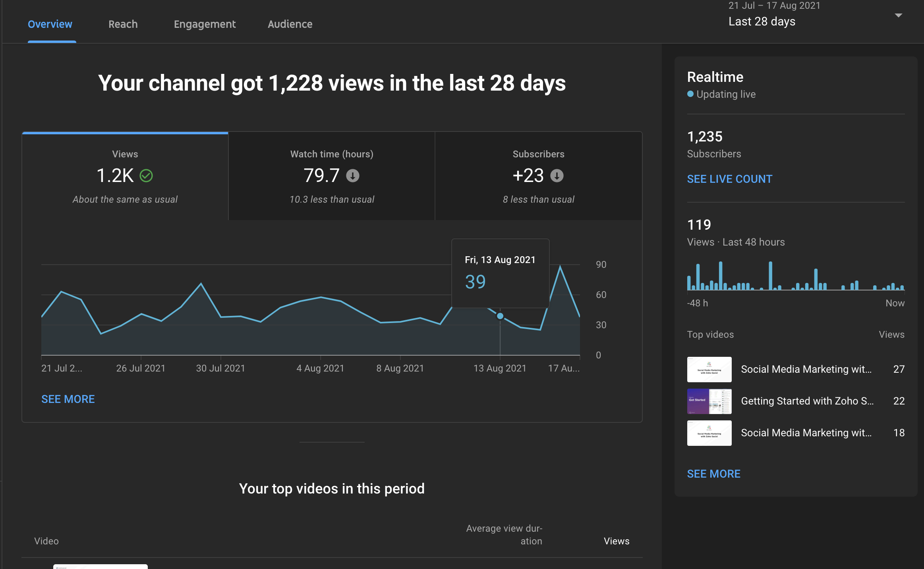
Task: Open Getting Started with Zoho video thumbnail
Action: (x=709, y=401)
